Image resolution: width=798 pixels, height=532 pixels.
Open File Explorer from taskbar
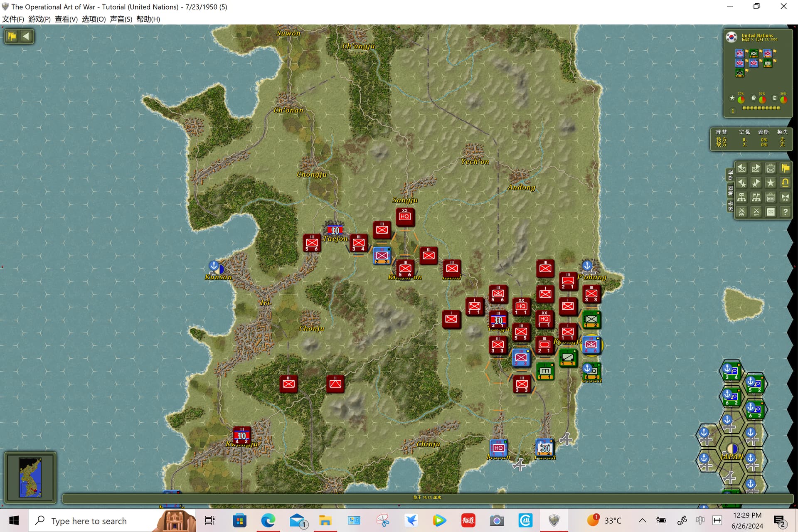pos(325,520)
